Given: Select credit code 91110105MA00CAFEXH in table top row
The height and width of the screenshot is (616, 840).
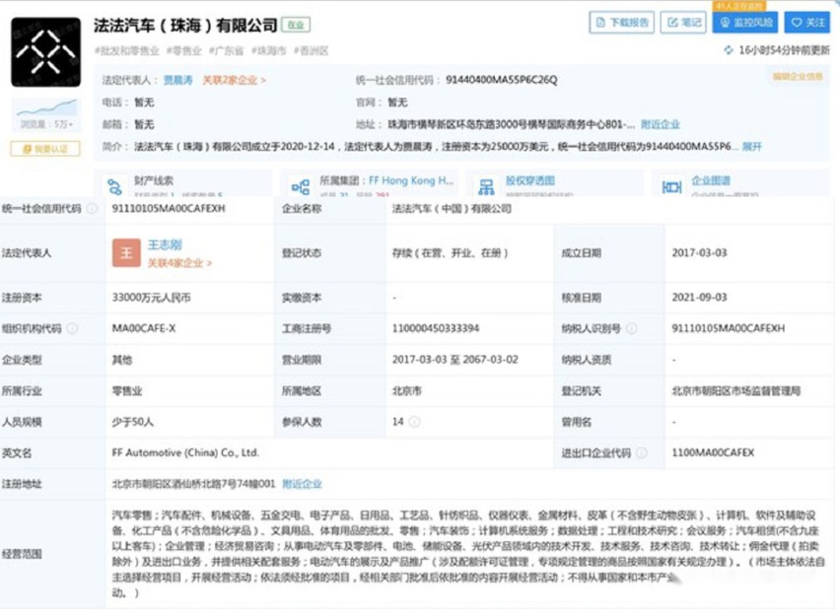Looking at the screenshot, I should point(169,208).
